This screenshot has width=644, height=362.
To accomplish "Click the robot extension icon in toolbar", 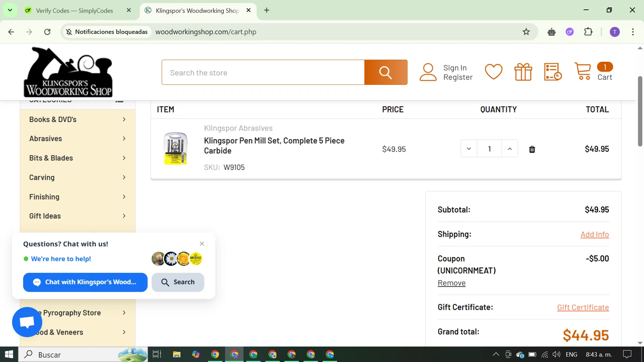I will tap(552, 32).
